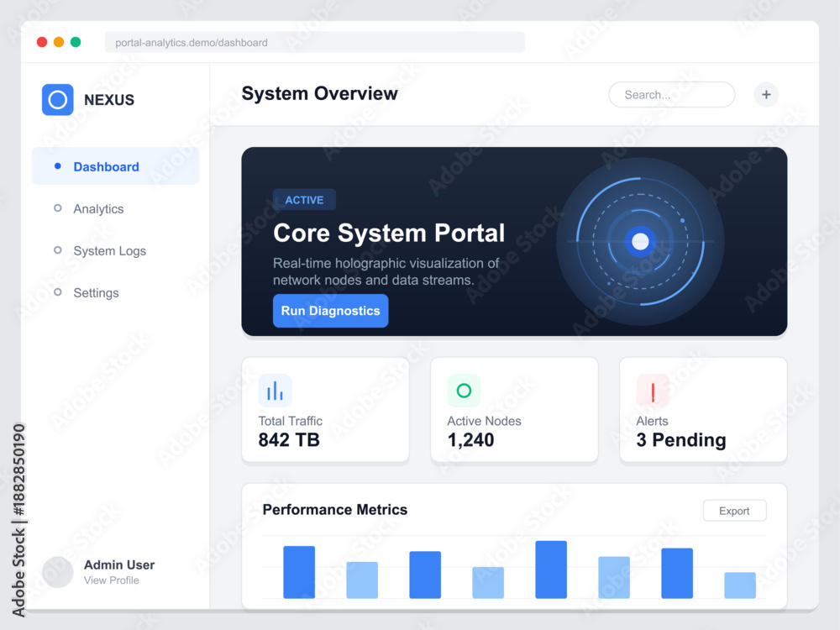Open the View Profile link

click(x=112, y=580)
